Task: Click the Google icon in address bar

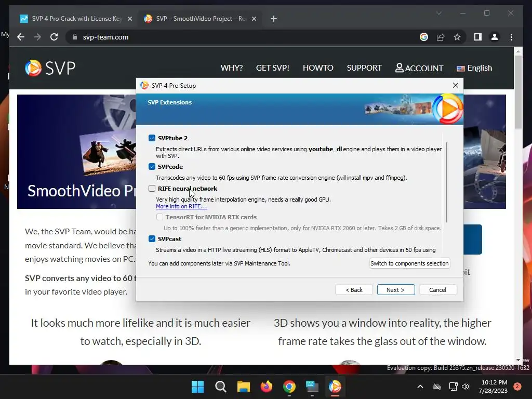Action: pos(424,37)
